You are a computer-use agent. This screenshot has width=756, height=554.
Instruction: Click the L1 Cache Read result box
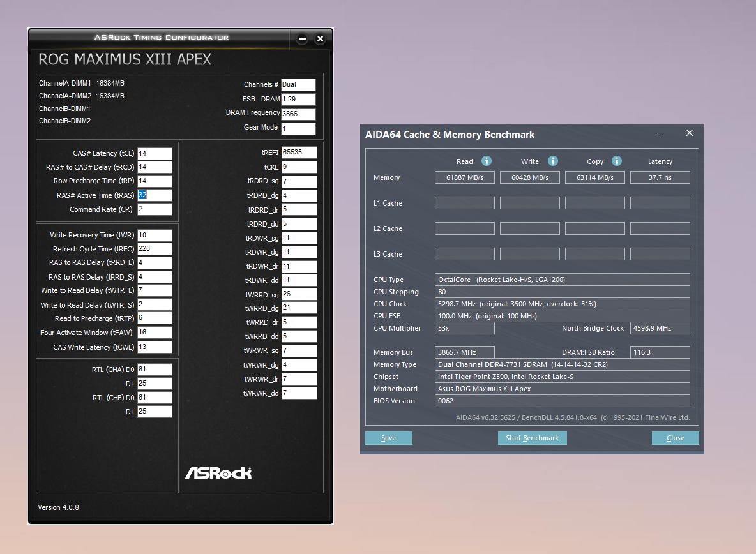coord(465,203)
